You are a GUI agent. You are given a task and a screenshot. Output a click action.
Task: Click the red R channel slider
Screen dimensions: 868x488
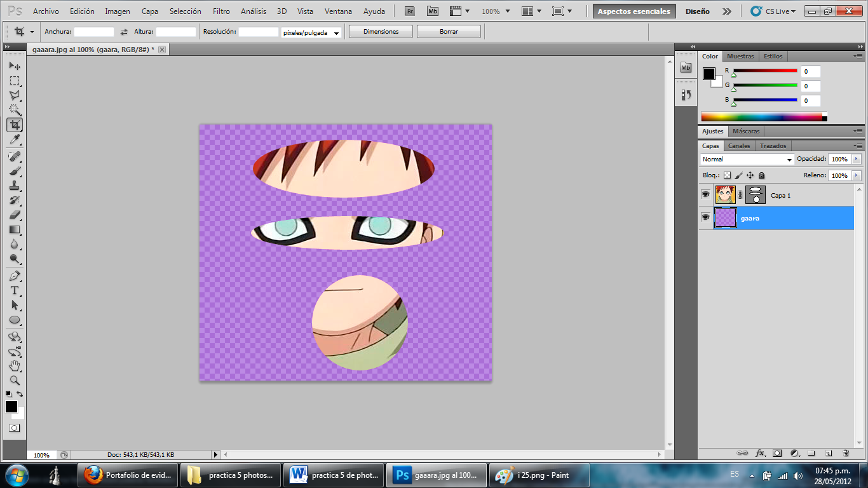pos(765,71)
